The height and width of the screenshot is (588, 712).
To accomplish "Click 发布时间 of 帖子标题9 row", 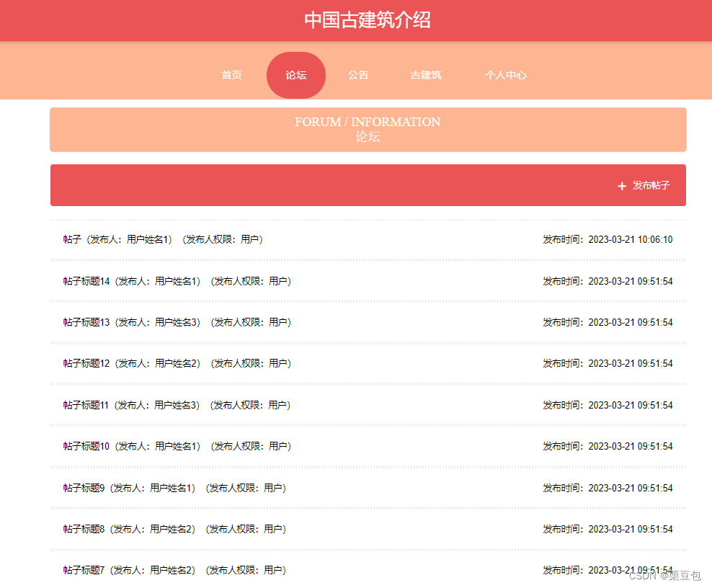I will pyautogui.click(x=608, y=488).
